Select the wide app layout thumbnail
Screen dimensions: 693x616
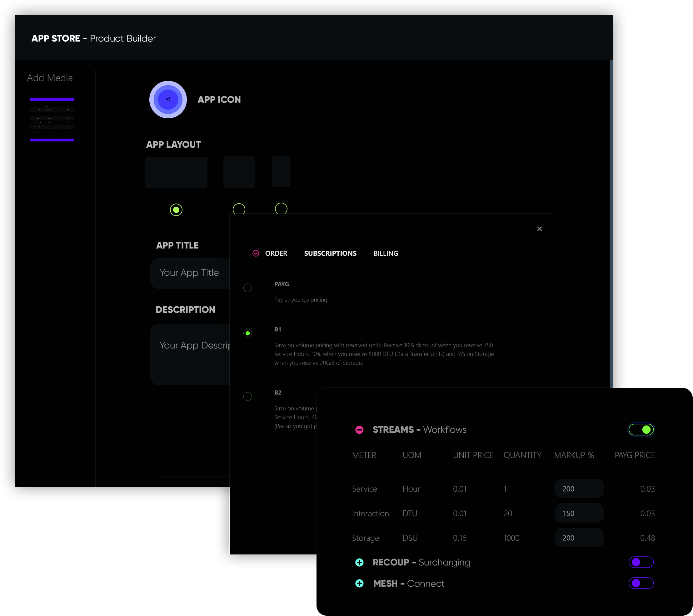[x=176, y=172]
